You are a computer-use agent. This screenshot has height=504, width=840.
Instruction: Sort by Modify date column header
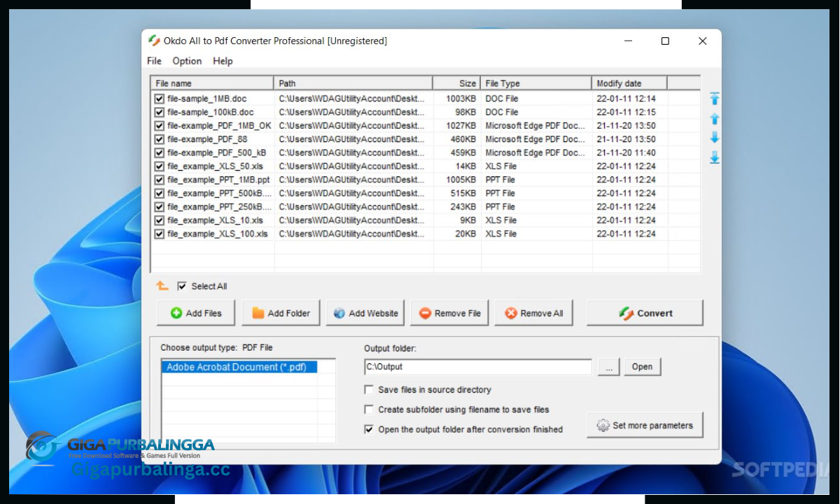click(629, 83)
